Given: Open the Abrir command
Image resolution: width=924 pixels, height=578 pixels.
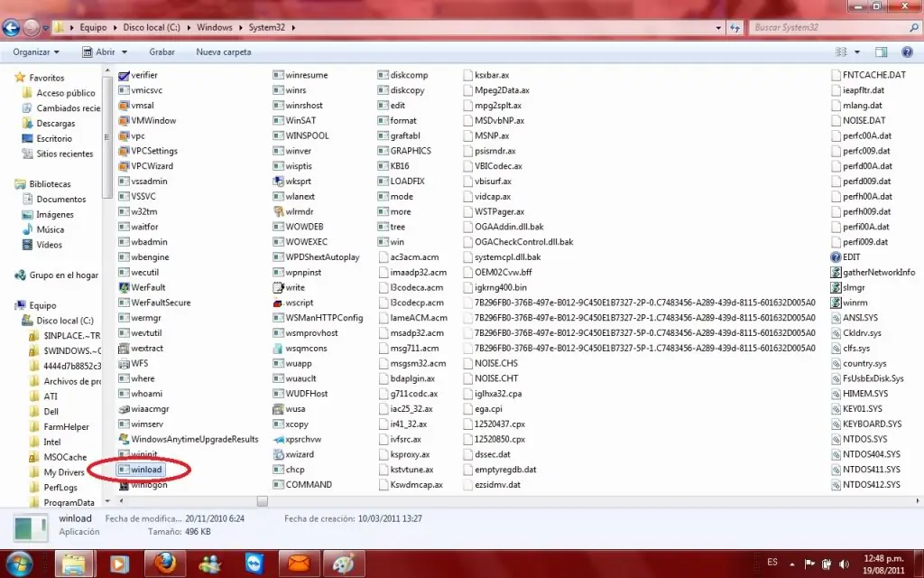Looking at the screenshot, I should point(99,51).
